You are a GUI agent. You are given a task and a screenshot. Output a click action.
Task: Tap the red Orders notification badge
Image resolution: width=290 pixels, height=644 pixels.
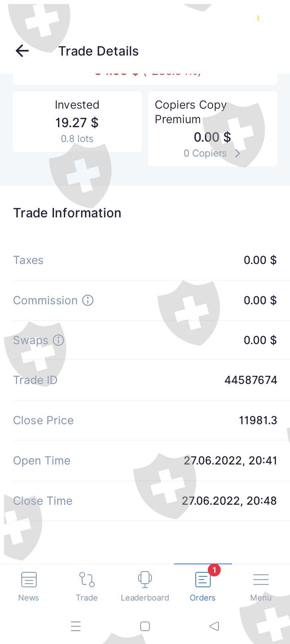[214, 570]
